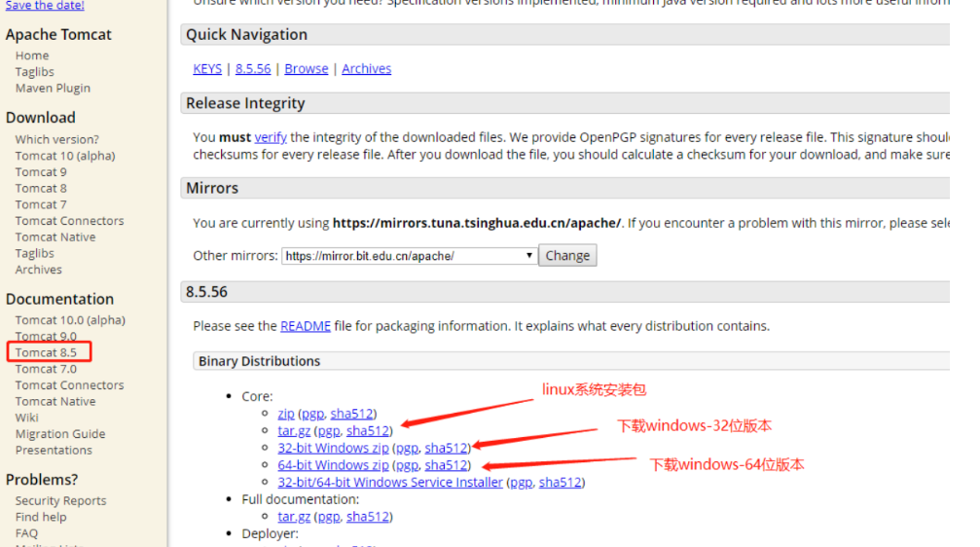Download the 32-bit Windows zip
This screenshot has width=980, height=547.
(333, 449)
